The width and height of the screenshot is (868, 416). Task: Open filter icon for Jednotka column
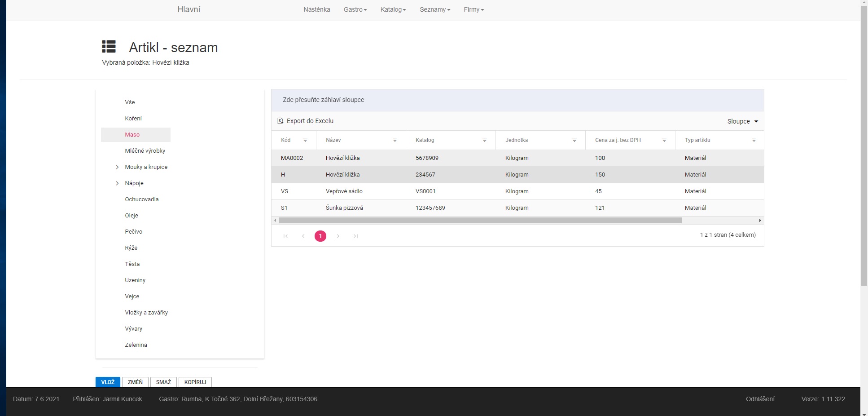click(574, 140)
